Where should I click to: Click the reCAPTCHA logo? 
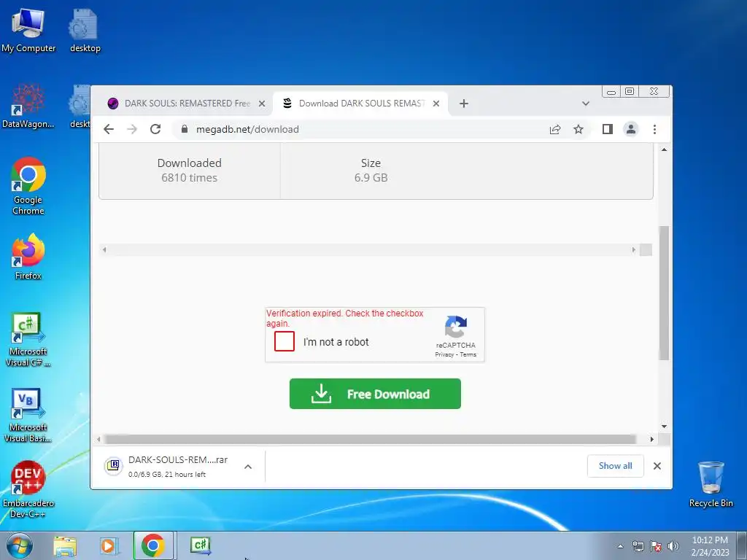tap(455, 327)
